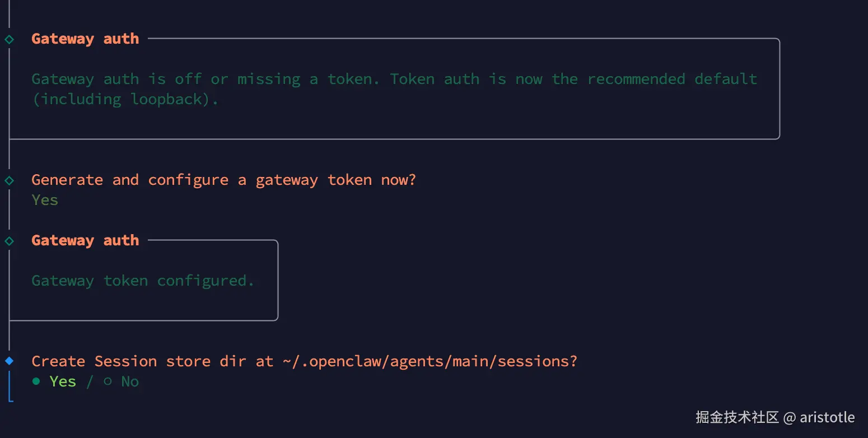Choose the No label in the session prompt

pos(130,381)
